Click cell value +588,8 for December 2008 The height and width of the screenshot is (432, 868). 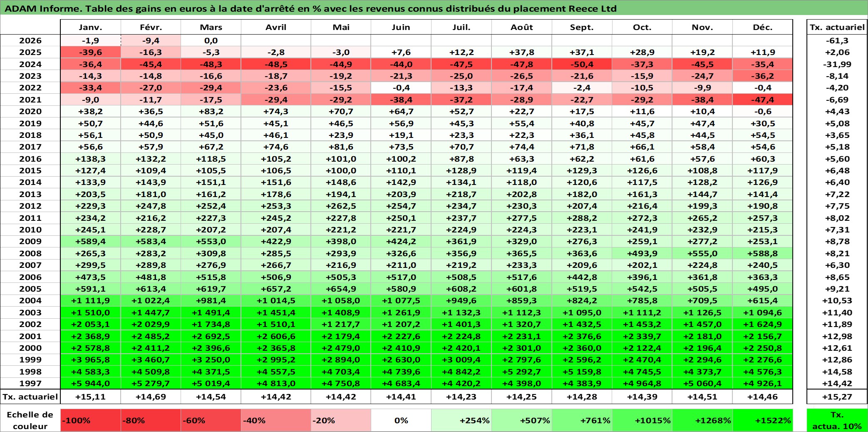[763, 253]
